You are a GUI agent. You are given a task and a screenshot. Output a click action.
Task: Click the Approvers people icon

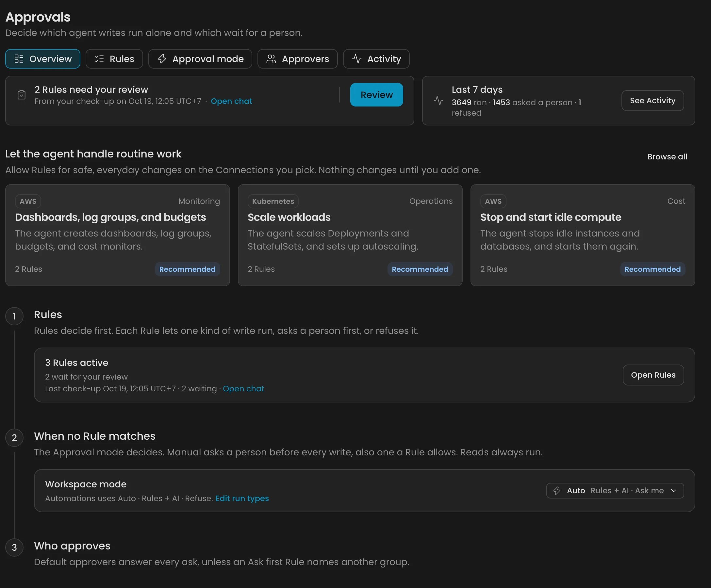coord(271,59)
